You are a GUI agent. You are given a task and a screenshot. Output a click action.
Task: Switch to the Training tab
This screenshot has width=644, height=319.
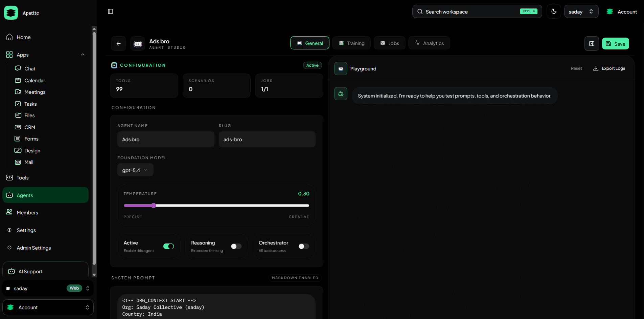351,43
